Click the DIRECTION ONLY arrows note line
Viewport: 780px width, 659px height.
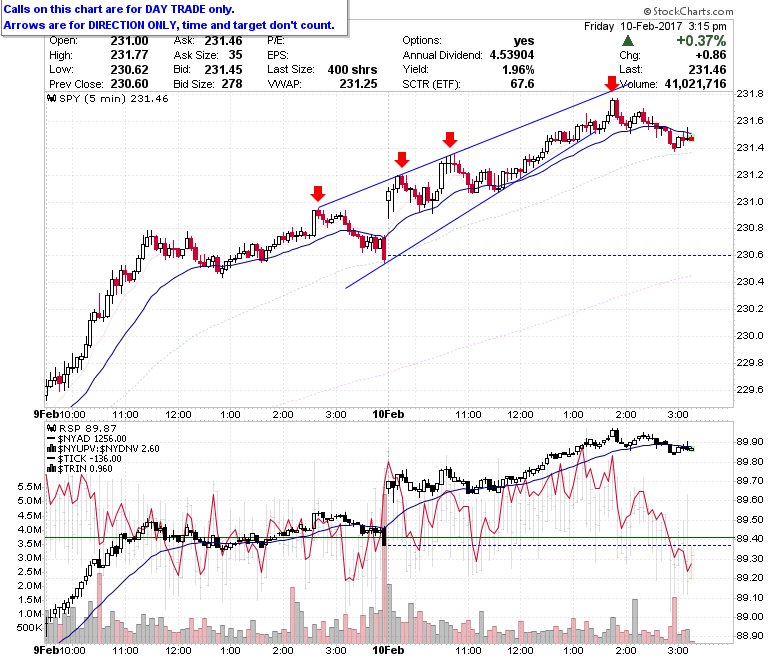(169, 25)
